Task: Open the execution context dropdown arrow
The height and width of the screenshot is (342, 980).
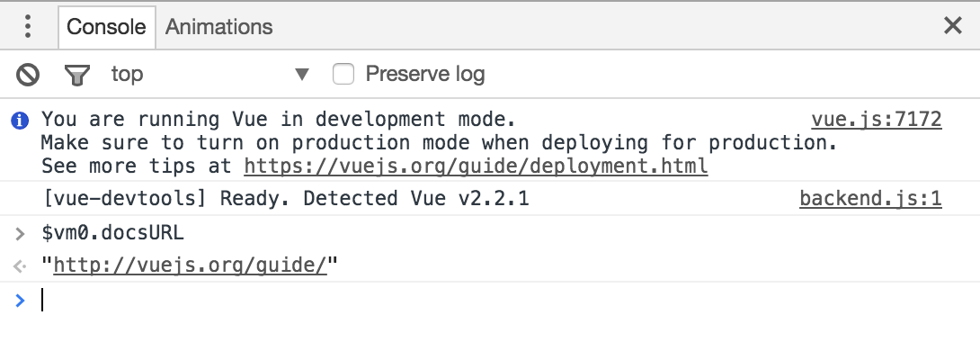Action: [x=302, y=75]
